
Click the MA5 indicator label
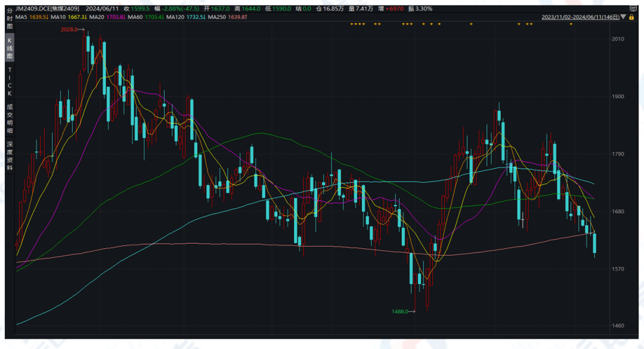(30, 17)
